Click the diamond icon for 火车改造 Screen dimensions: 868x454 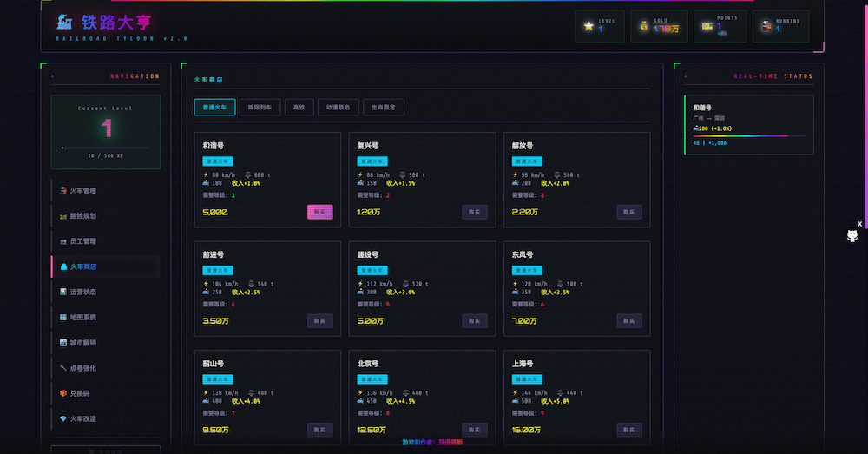pyautogui.click(x=63, y=418)
